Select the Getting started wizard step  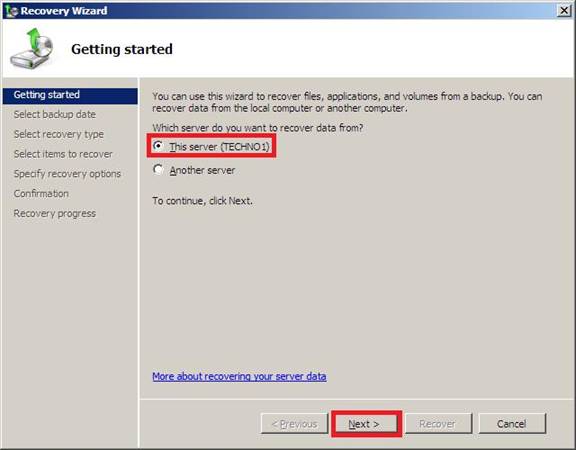(x=70, y=95)
